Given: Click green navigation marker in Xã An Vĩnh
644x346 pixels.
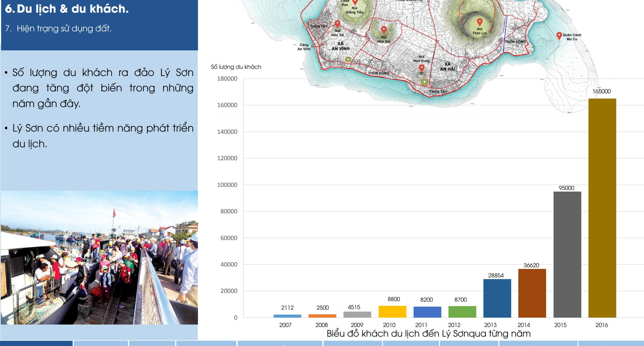Looking at the screenshot, I should coord(348,59).
